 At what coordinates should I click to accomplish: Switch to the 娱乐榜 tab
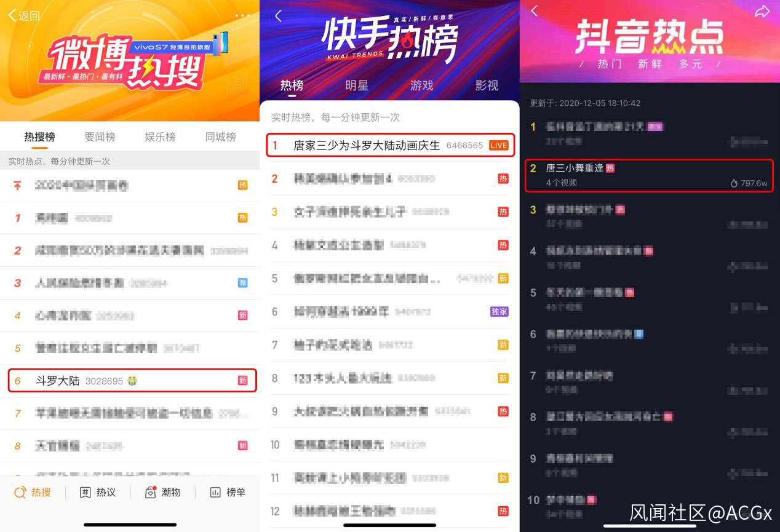click(x=160, y=137)
